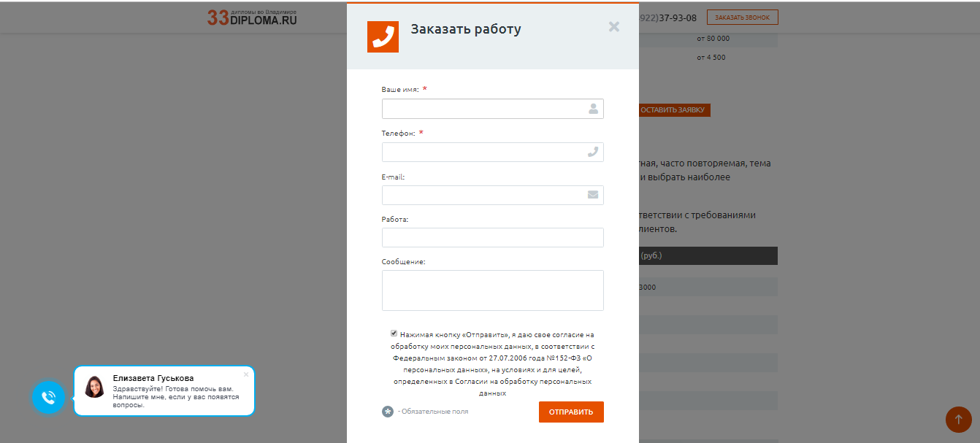Open the 33 Diploma.ru logo link

pos(252,18)
